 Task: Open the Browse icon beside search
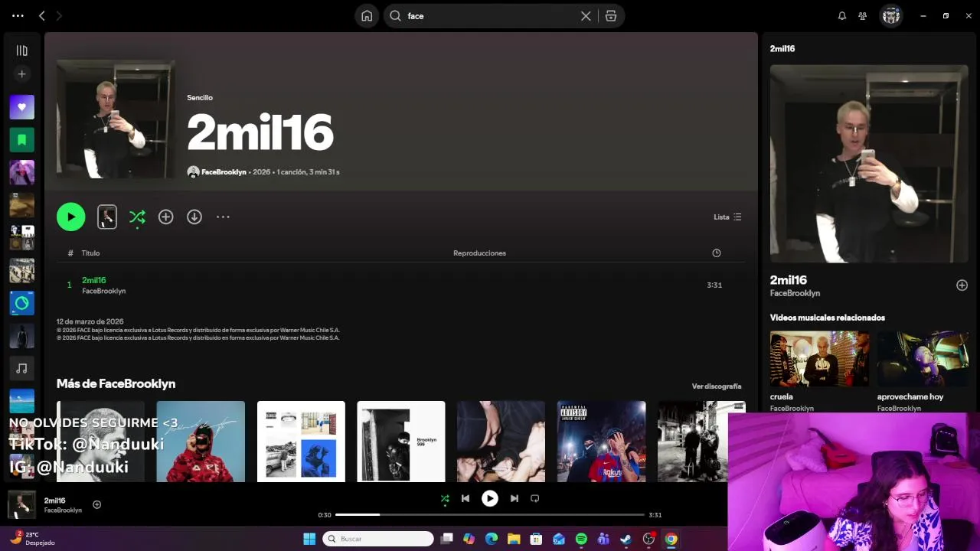611,15
